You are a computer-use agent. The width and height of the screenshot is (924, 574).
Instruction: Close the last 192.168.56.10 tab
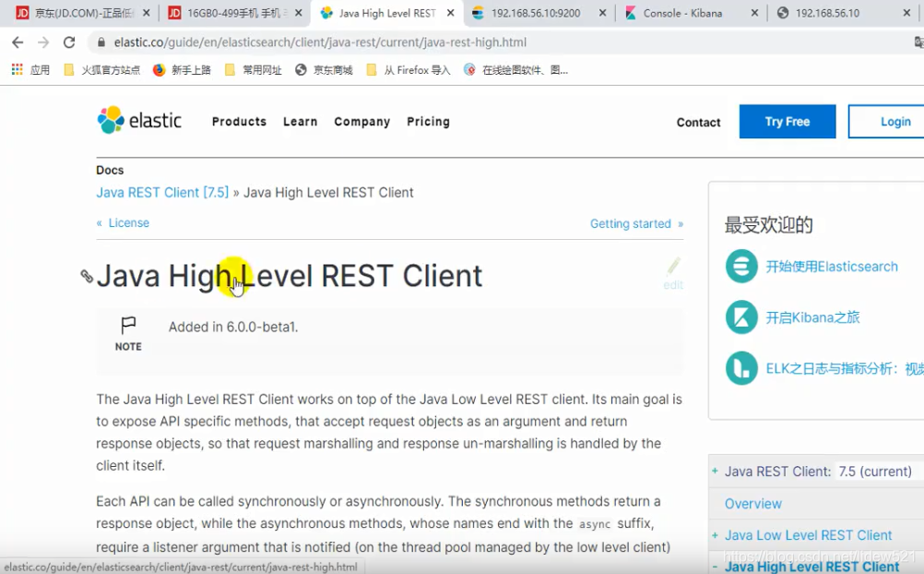click(x=906, y=12)
